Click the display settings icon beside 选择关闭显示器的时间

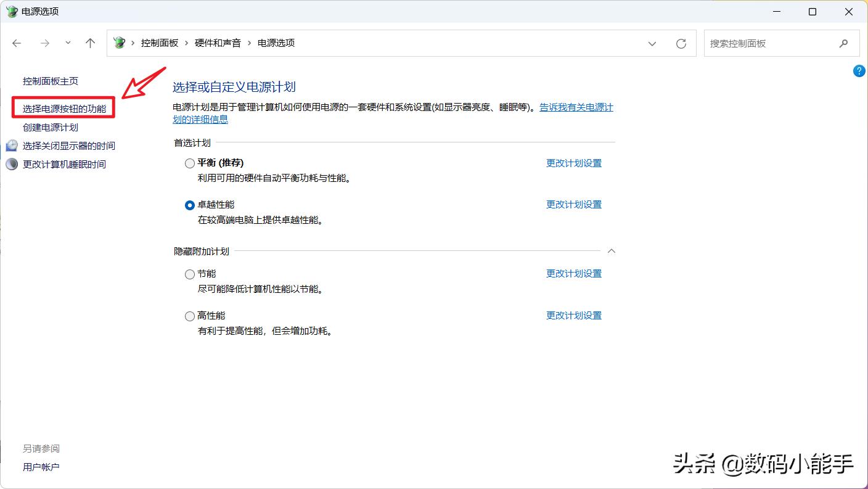point(11,146)
